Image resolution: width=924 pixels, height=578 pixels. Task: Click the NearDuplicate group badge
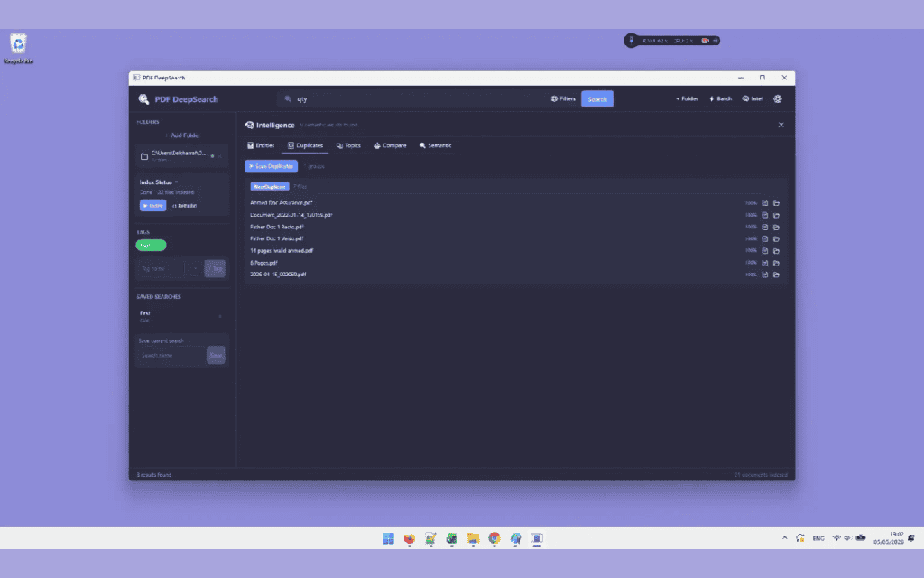tap(269, 186)
